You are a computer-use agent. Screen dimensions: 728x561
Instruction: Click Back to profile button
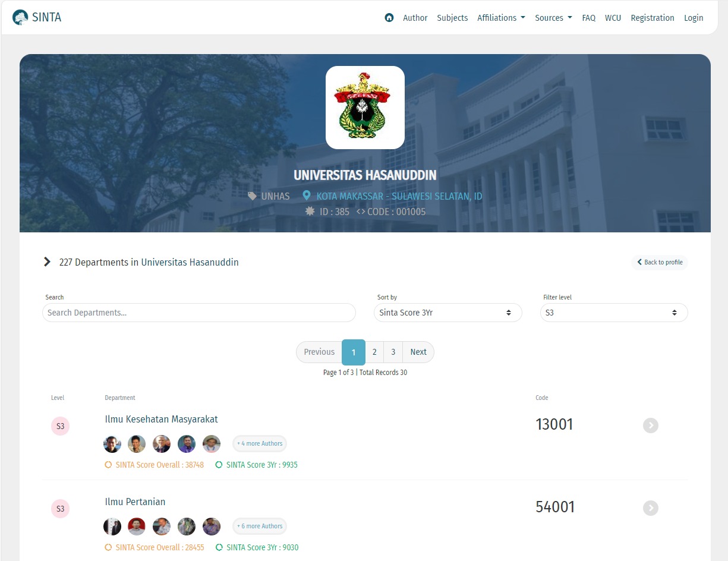pos(660,262)
